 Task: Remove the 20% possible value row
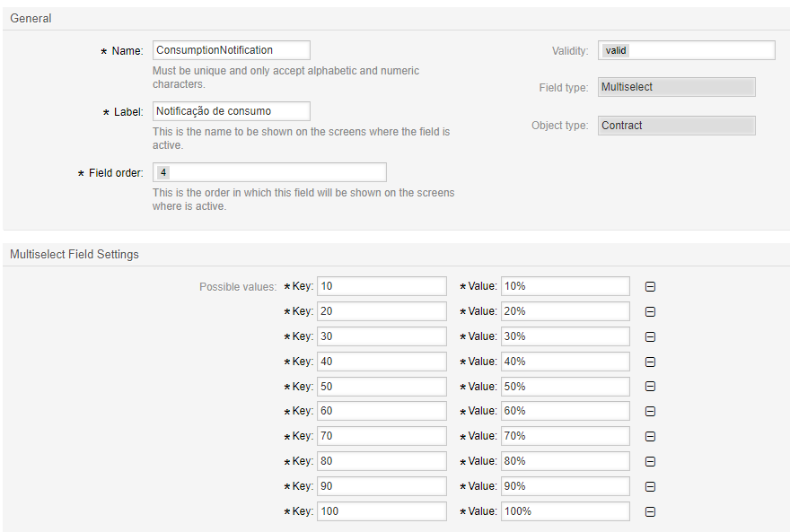click(650, 310)
